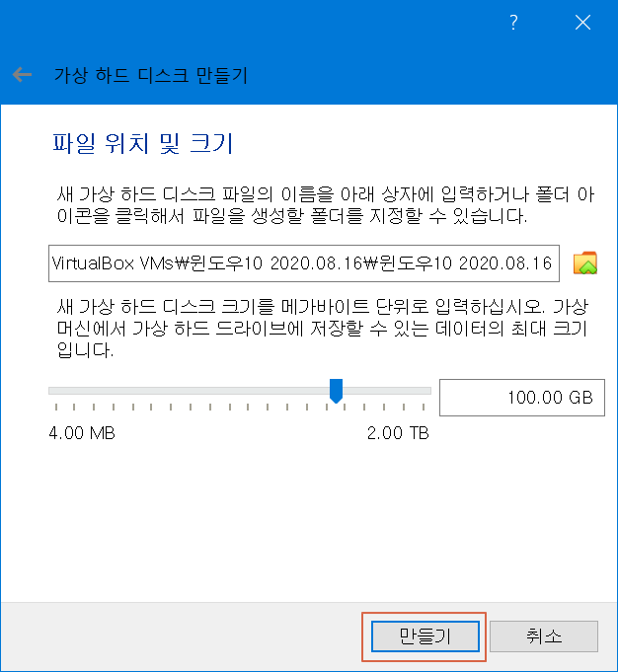Open the folder browse icon beside path

[585, 262]
